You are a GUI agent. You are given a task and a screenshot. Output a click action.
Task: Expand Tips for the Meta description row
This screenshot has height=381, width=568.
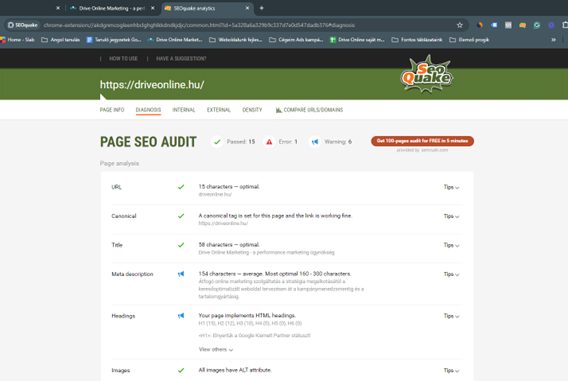[451, 274]
